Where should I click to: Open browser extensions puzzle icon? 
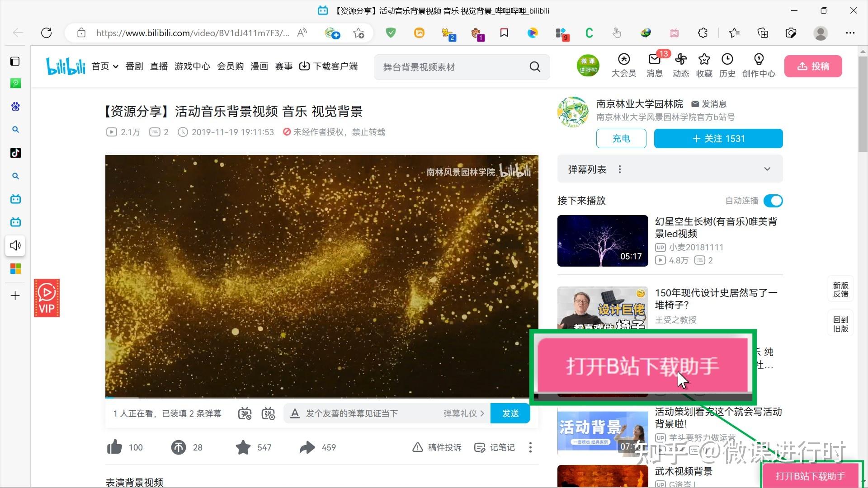(703, 33)
